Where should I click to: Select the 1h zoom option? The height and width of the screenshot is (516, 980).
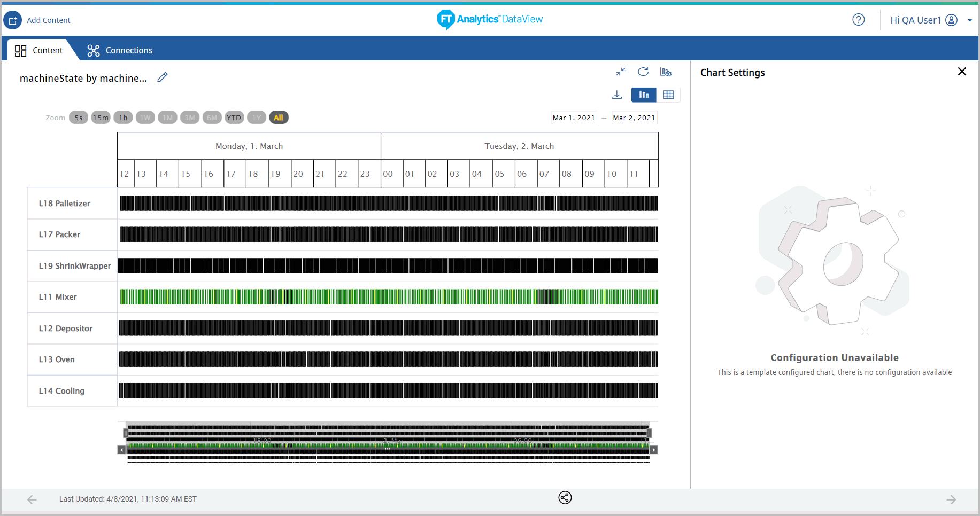pos(123,117)
